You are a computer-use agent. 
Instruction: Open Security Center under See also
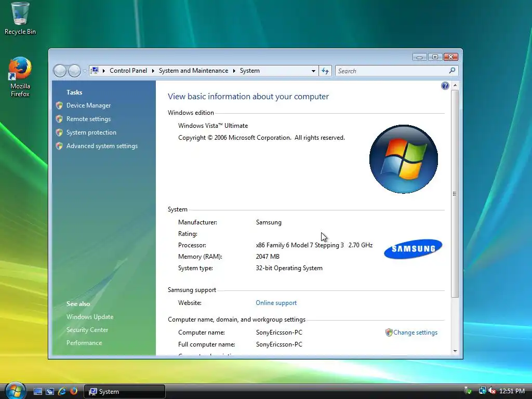(87, 330)
